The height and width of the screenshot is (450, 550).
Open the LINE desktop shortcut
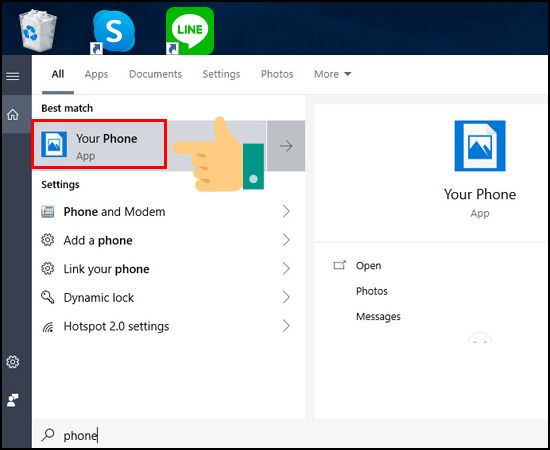(x=190, y=31)
